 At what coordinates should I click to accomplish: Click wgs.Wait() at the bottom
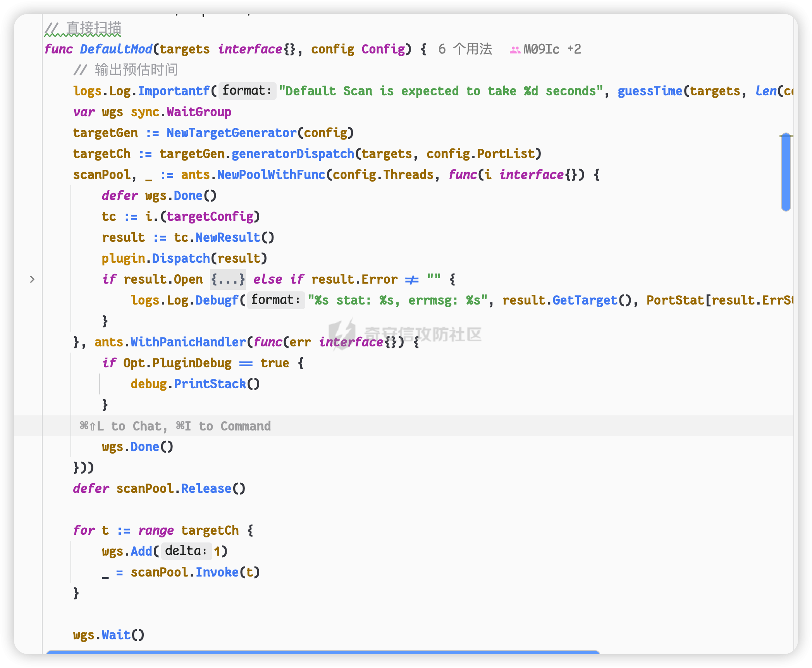click(108, 635)
